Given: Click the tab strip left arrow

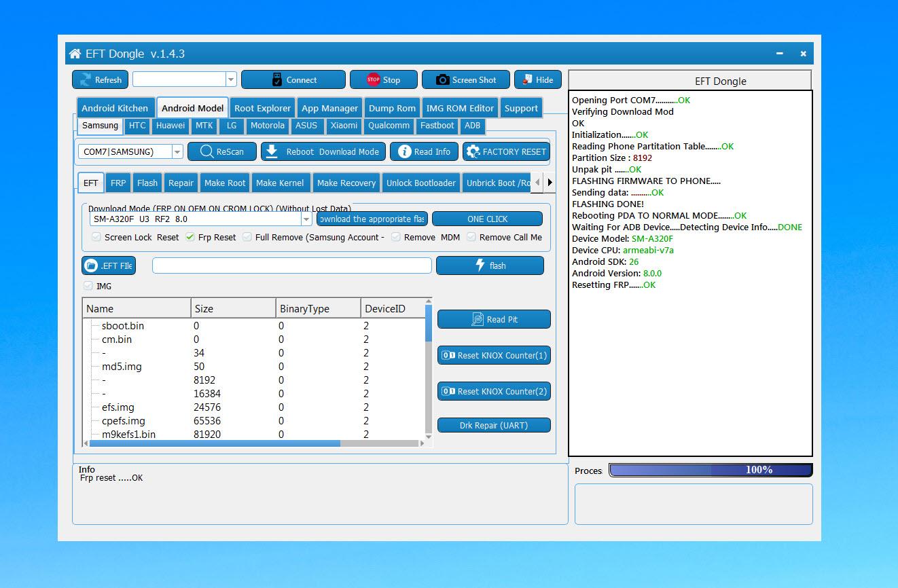Looking at the screenshot, I should coord(538,182).
